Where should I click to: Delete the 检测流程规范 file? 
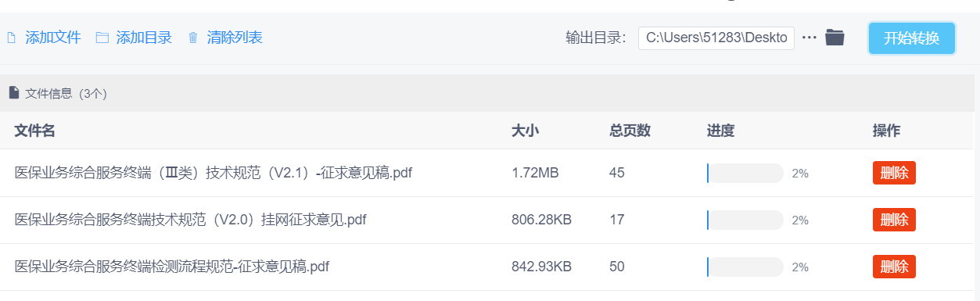(x=894, y=267)
